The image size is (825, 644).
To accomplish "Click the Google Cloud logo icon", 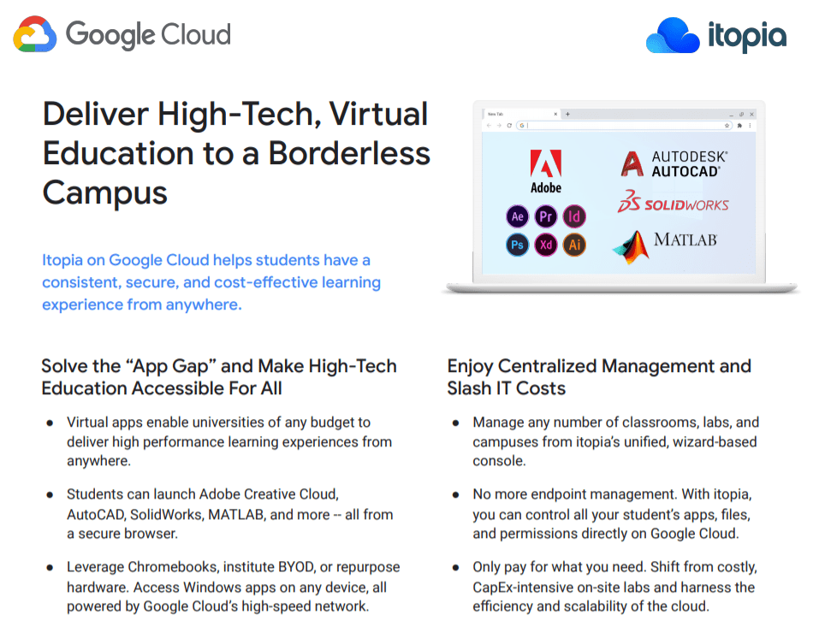I will (35, 34).
